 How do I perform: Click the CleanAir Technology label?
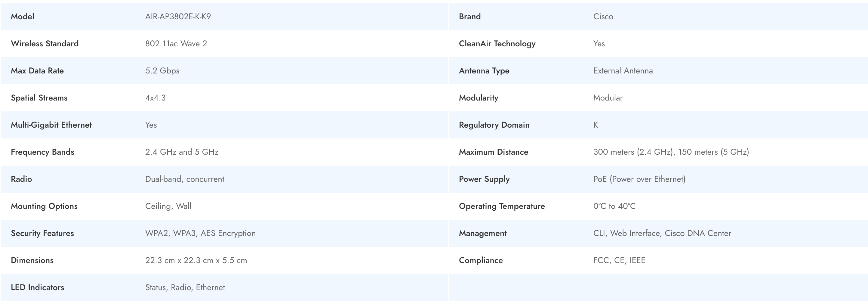coord(497,43)
